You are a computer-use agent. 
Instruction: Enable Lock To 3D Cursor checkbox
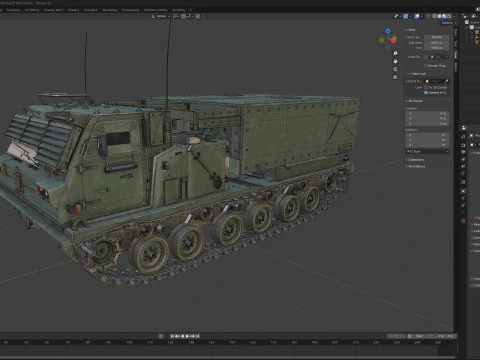coord(426,87)
